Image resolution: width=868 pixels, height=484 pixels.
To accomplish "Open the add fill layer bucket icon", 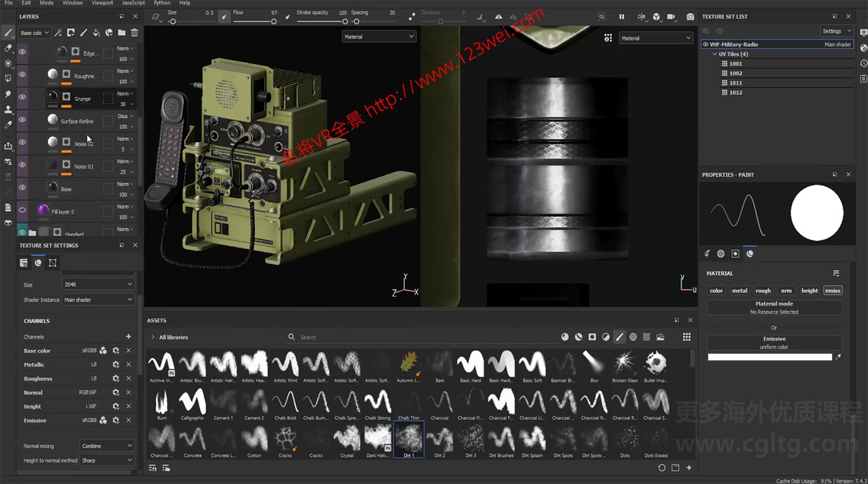I will (95, 33).
